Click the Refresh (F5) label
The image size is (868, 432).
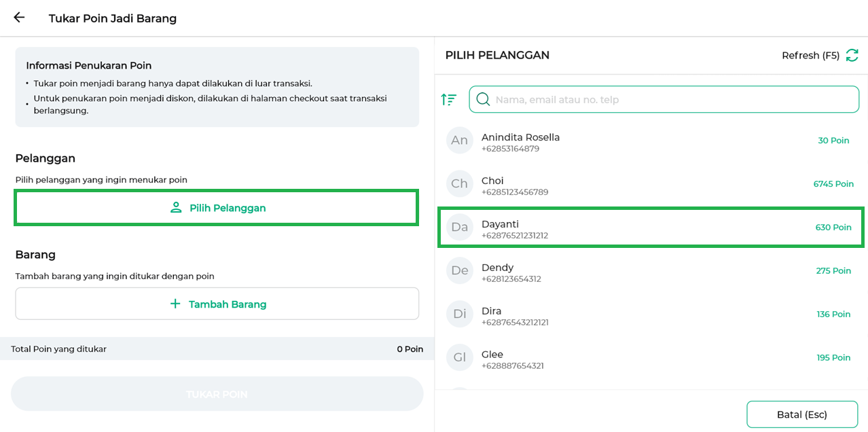click(x=810, y=56)
